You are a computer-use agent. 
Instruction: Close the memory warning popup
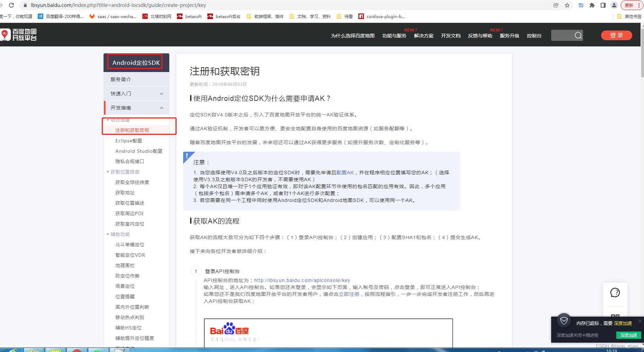pyautogui.click(x=640, y=321)
